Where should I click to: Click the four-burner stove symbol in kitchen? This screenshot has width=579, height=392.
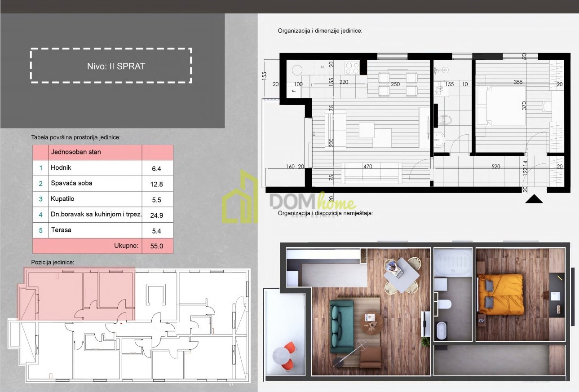click(352, 68)
